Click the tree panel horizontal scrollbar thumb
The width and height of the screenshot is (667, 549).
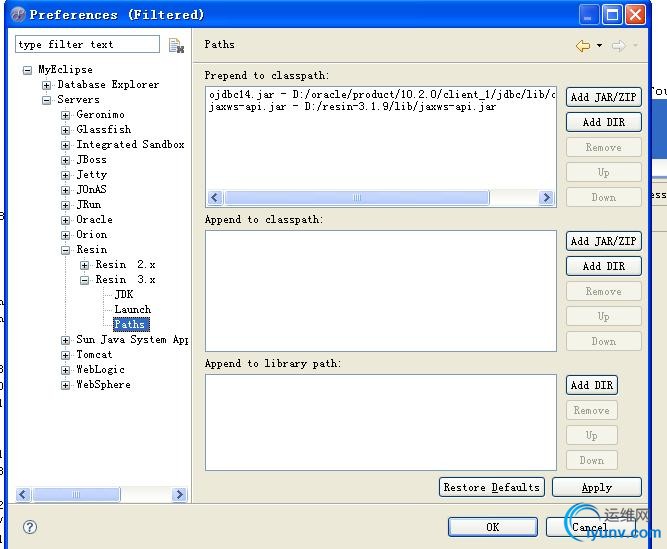(x=76, y=495)
